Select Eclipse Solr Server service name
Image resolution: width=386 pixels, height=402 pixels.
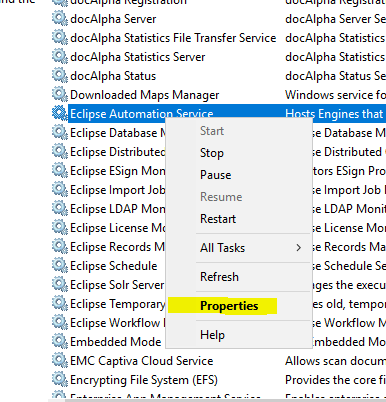click(117, 285)
